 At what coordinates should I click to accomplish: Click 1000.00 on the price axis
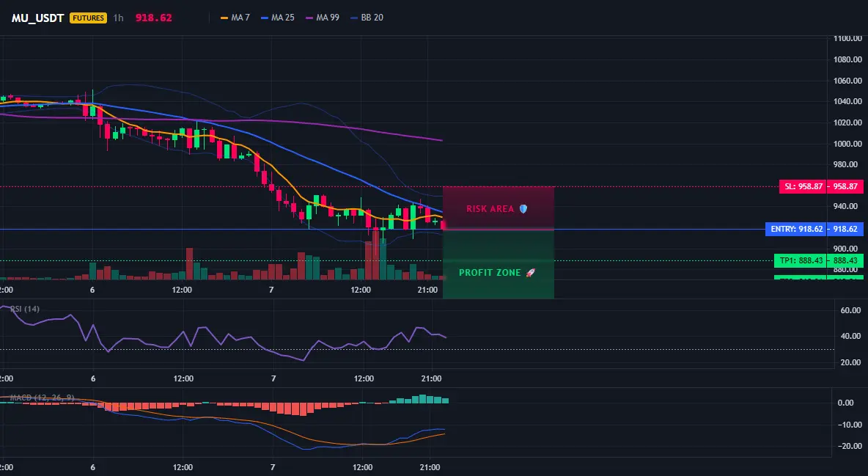point(847,144)
